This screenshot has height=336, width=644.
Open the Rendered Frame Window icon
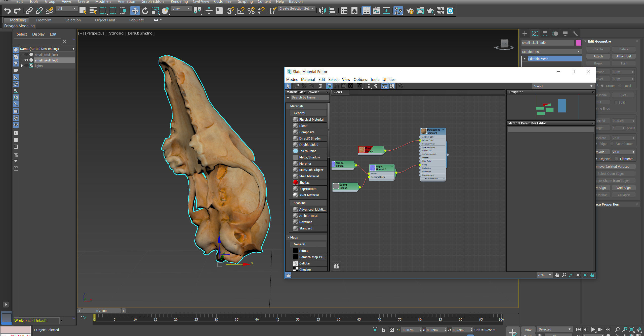tap(420, 11)
